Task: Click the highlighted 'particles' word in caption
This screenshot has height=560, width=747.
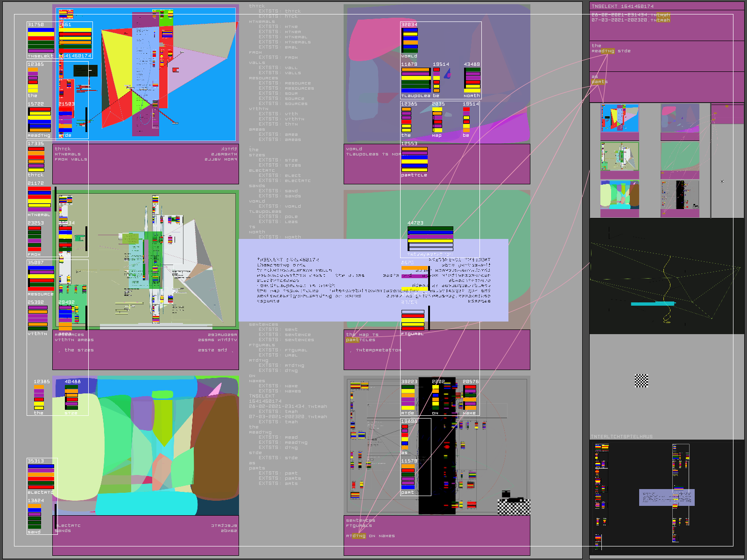Action: click(354, 340)
